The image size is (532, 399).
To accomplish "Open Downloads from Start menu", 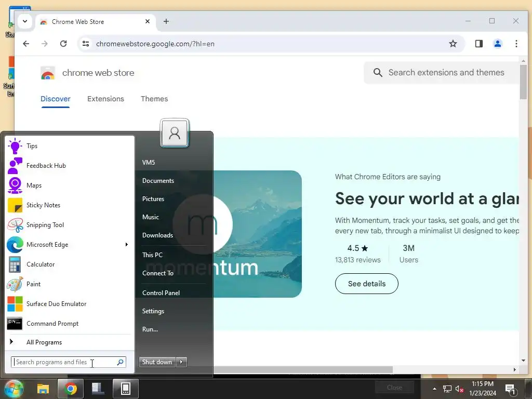I will coord(158,235).
